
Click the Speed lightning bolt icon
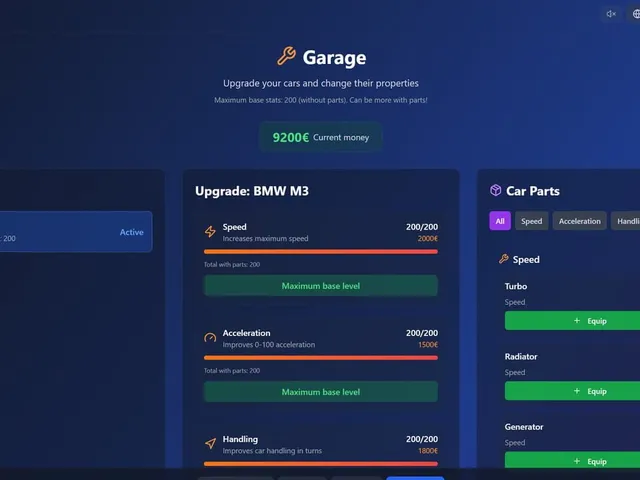pyautogui.click(x=210, y=231)
